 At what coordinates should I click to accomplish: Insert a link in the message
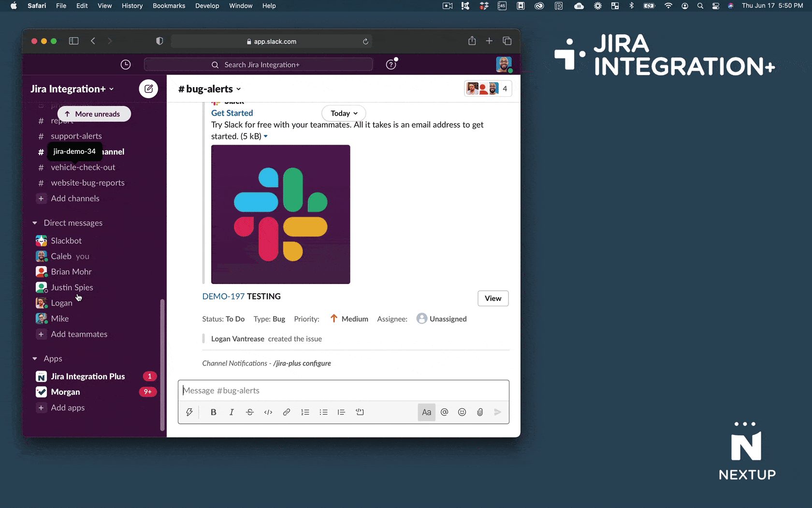point(287,412)
